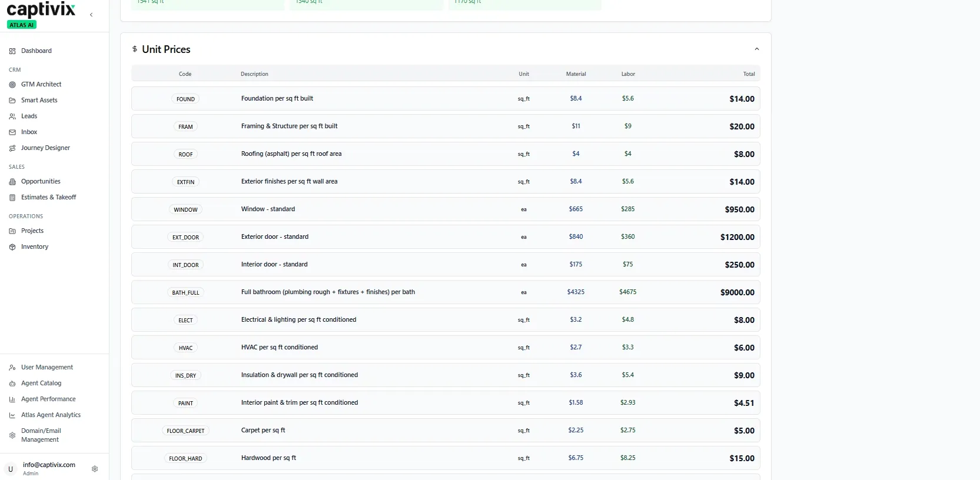Click the Opportunities icon

click(12, 182)
